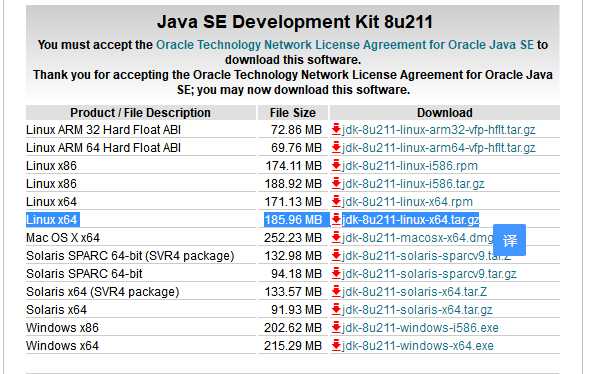This screenshot has height=374, width=593.
Task: Click the Product / File Description column header
Action: click(x=140, y=113)
